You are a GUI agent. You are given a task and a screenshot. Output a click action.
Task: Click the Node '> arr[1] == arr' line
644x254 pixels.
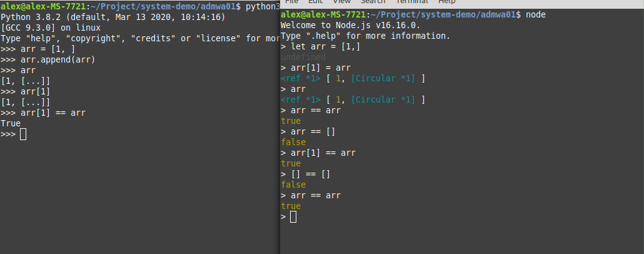point(318,153)
